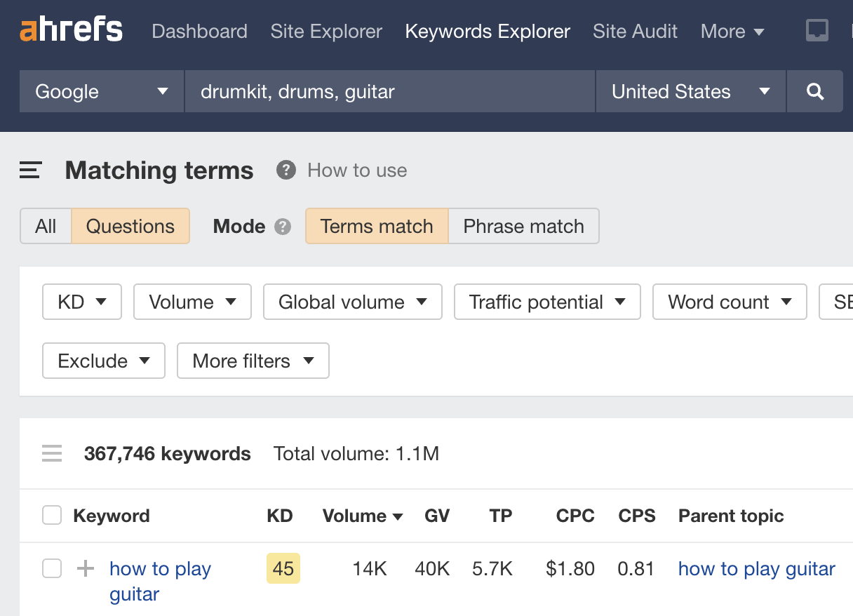Click the keyword link how to play guitar

pyautogui.click(x=160, y=581)
